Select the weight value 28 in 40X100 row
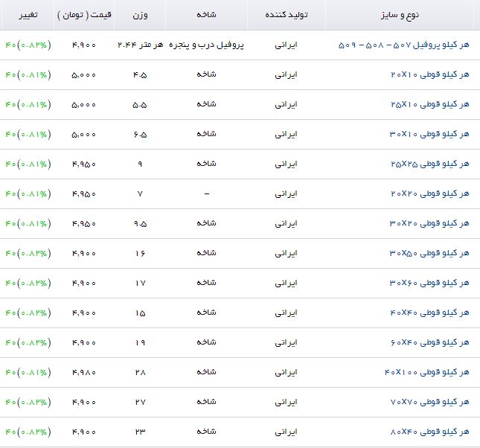 (x=140, y=372)
